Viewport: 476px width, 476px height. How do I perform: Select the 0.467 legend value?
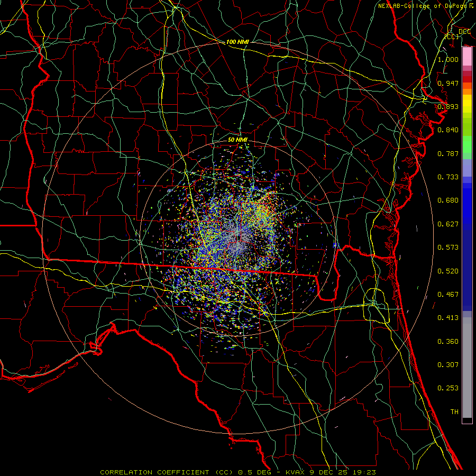click(448, 295)
